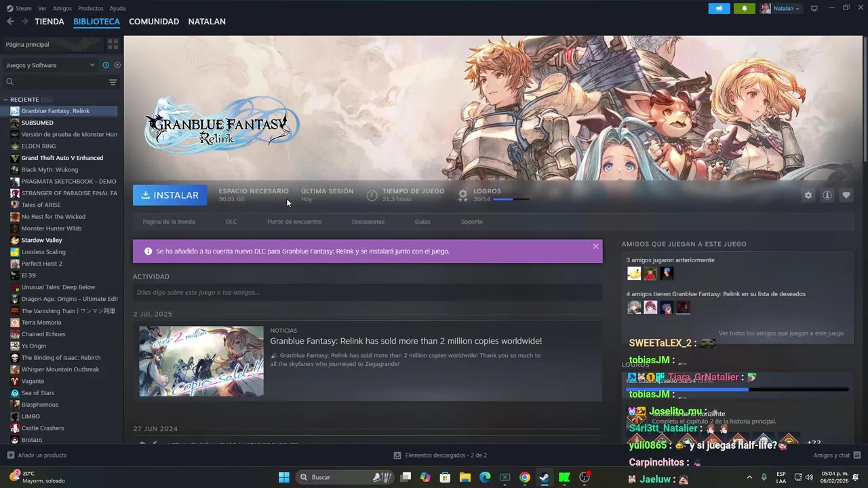Click the purple banner info icon
The width and height of the screenshot is (868, 488).
pyautogui.click(x=148, y=251)
